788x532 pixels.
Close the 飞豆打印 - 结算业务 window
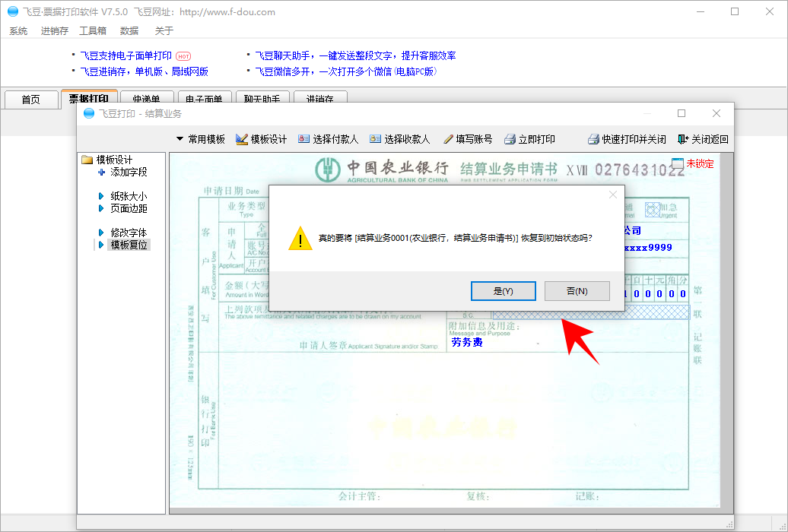(x=717, y=113)
